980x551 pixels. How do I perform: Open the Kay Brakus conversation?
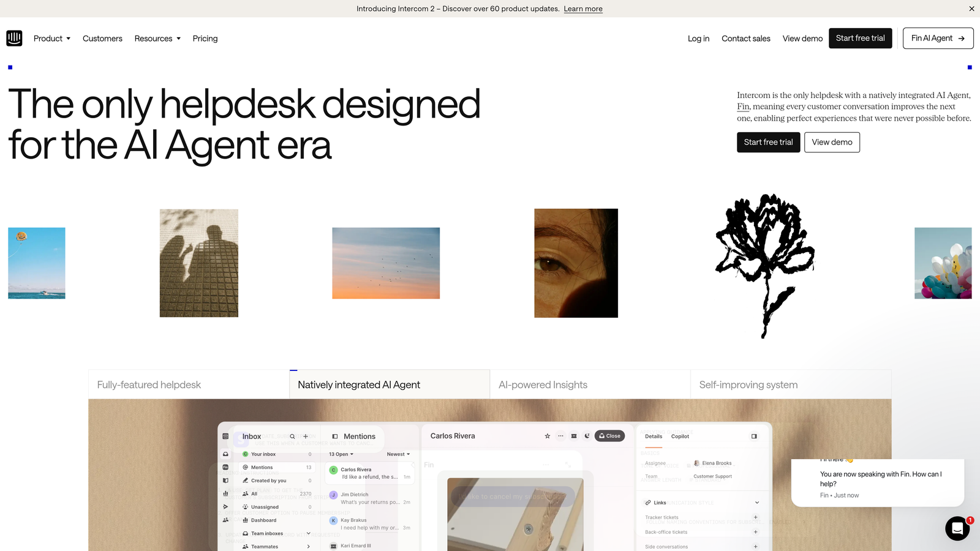[x=370, y=524]
